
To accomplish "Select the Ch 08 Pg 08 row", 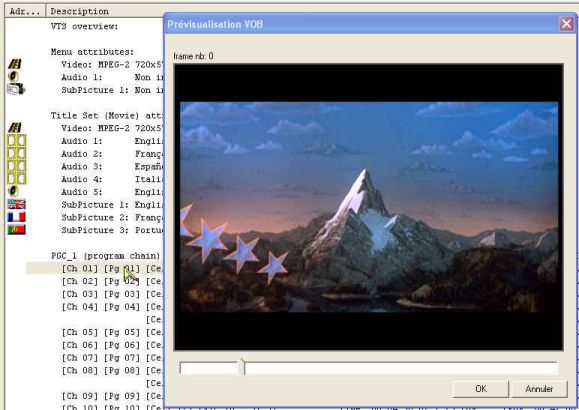I will click(x=112, y=370).
